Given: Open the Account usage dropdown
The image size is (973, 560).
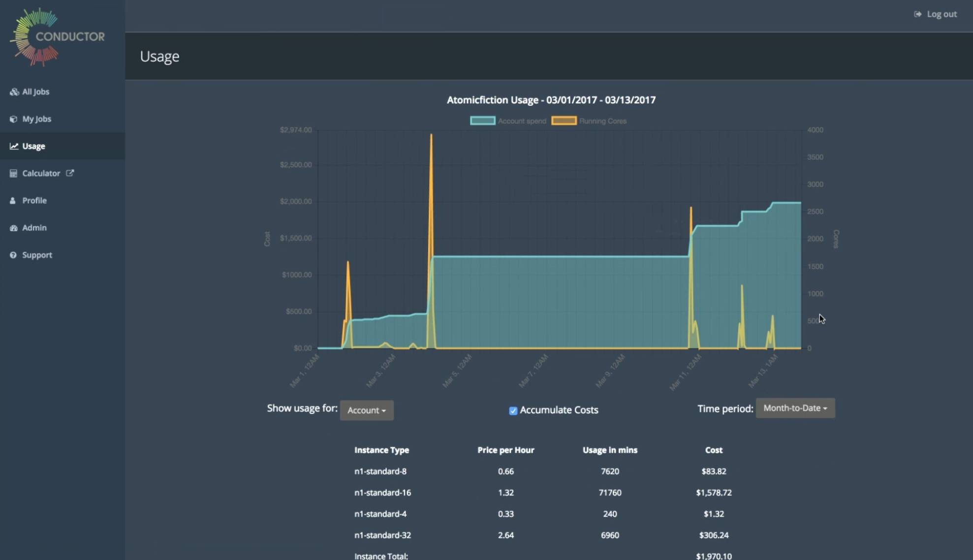Looking at the screenshot, I should 367,410.
